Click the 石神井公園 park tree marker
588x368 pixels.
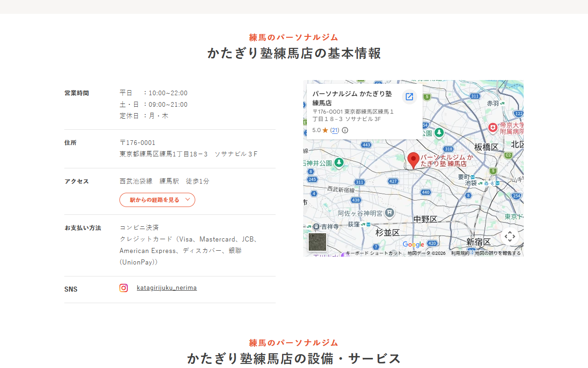tap(339, 162)
